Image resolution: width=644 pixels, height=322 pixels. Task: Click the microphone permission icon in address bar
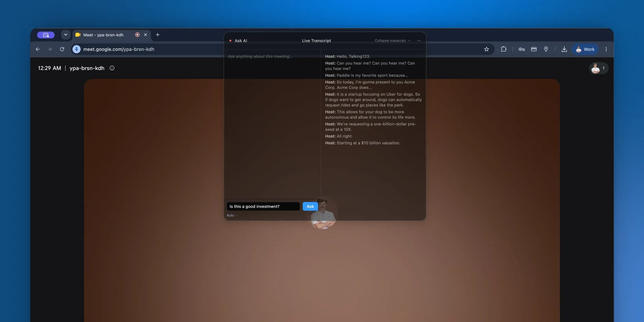(x=76, y=49)
